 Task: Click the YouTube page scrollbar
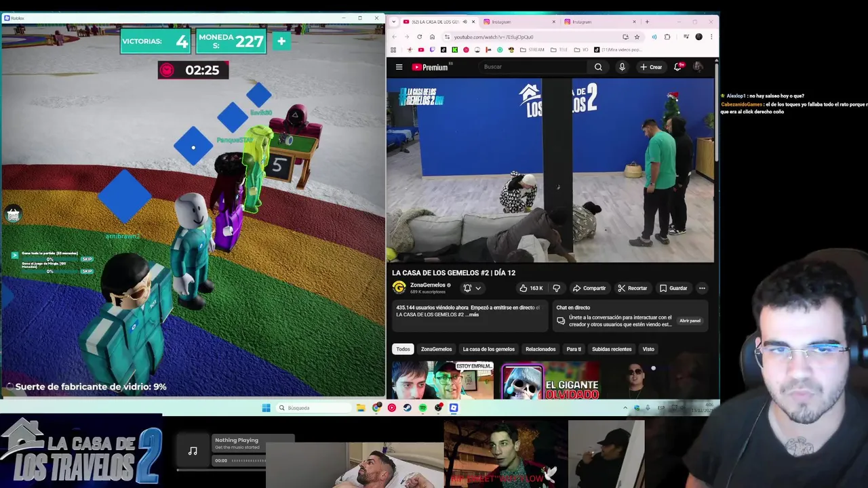[x=716, y=112]
